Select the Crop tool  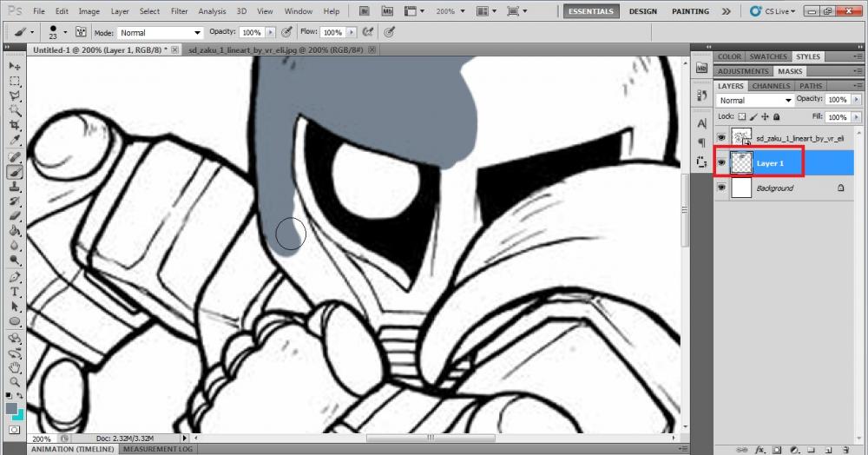click(x=15, y=126)
